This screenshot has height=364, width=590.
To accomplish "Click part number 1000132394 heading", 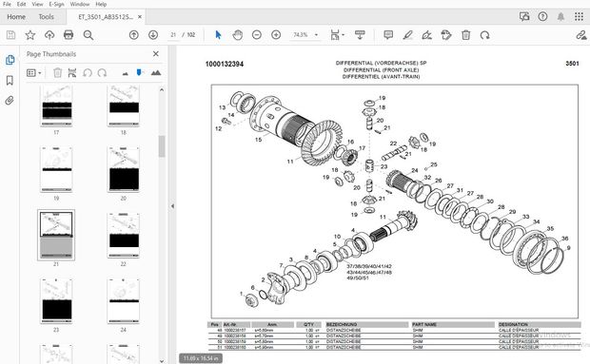I will click(225, 65).
